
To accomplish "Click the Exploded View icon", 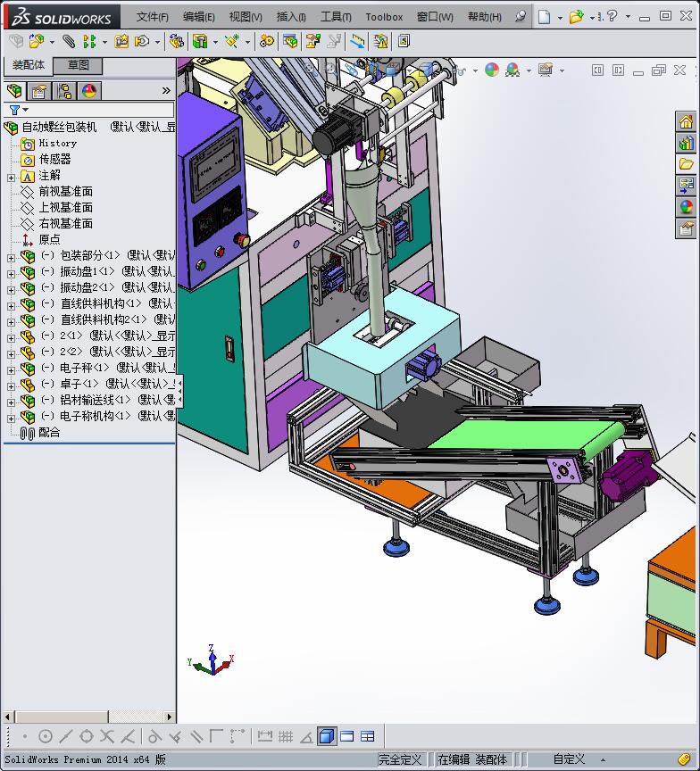I will (x=312, y=41).
